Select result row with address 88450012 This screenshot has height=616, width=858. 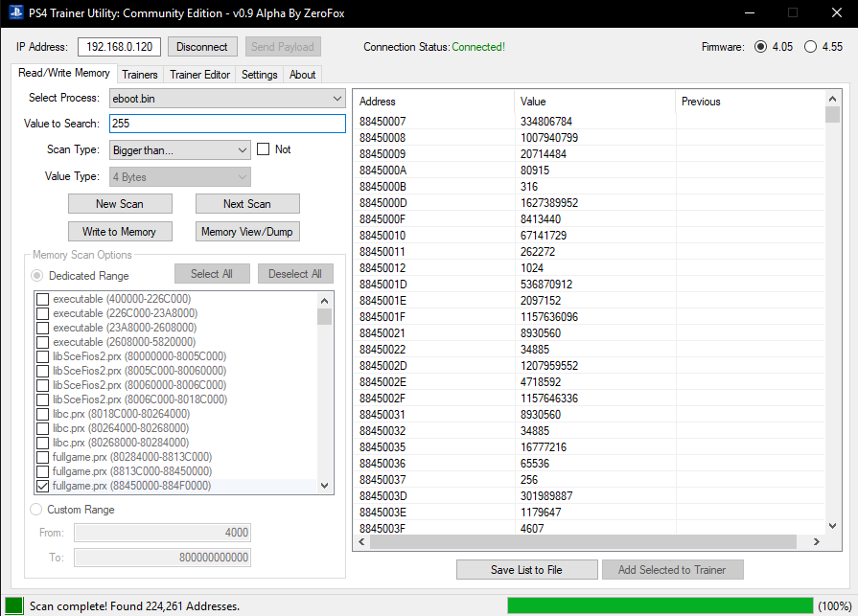pyautogui.click(x=590, y=268)
